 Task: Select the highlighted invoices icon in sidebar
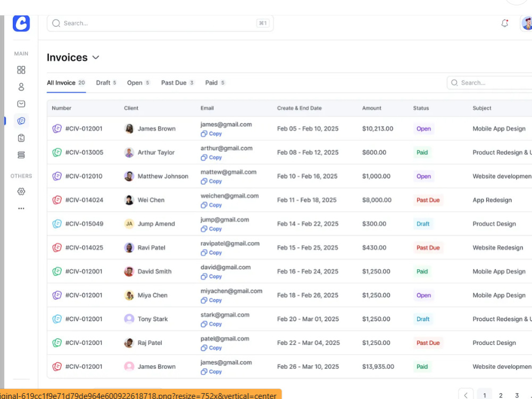(x=21, y=121)
